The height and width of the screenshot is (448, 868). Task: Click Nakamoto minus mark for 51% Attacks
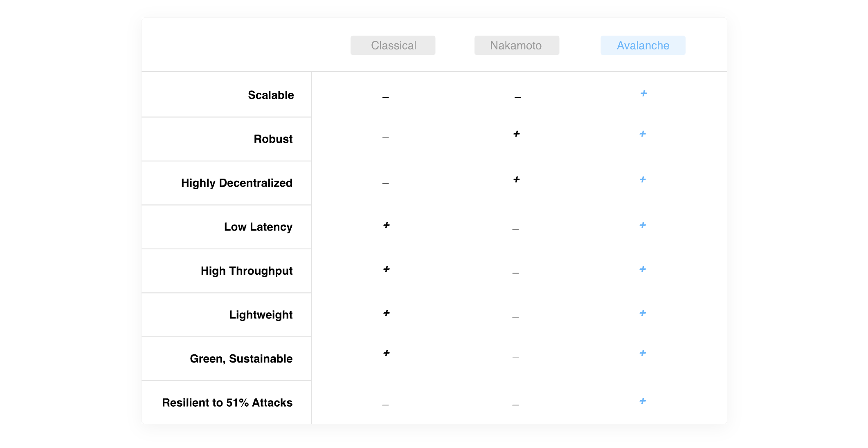coord(516,405)
